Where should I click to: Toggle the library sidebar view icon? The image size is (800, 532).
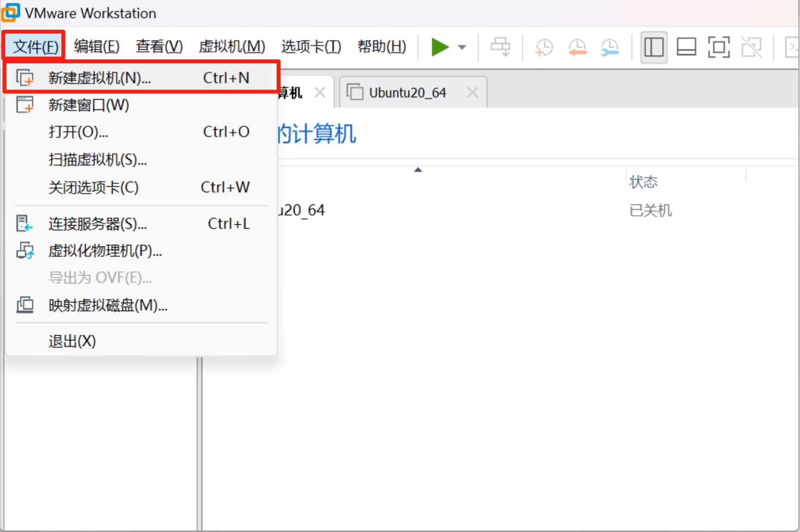click(654, 47)
